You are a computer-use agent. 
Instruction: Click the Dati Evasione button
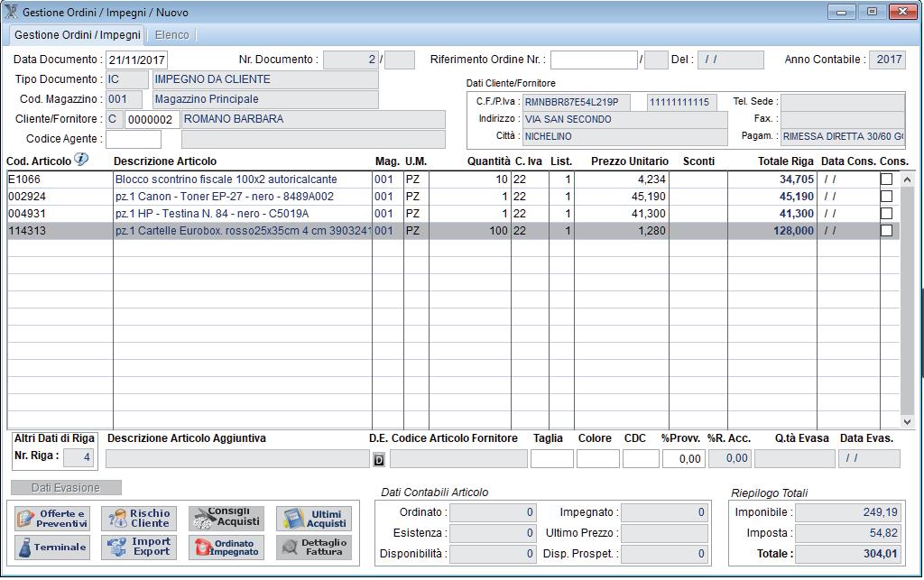[x=66, y=488]
